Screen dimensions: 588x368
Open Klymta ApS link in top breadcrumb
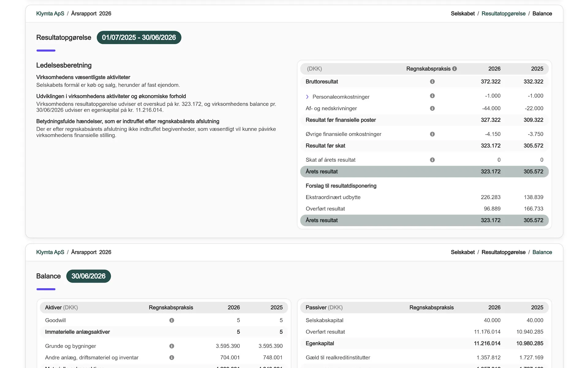coord(50,13)
